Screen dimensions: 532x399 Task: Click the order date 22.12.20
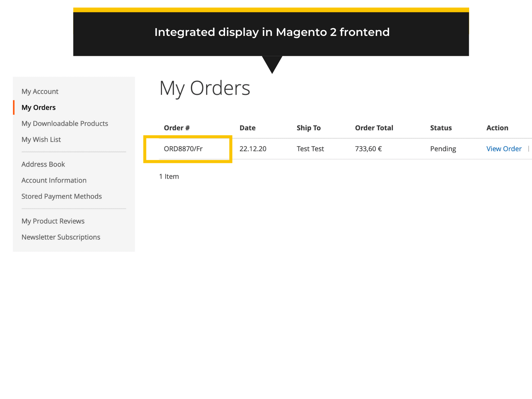[253, 149]
